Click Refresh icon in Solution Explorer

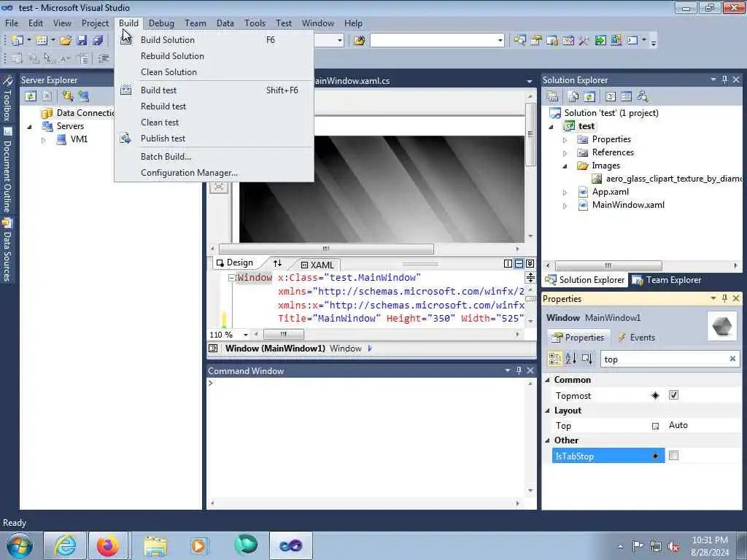click(x=589, y=97)
